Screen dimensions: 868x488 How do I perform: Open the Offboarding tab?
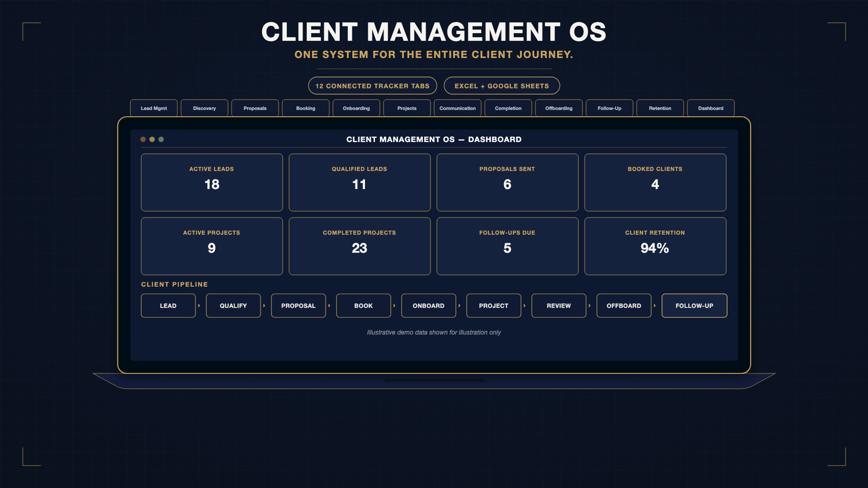(559, 108)
